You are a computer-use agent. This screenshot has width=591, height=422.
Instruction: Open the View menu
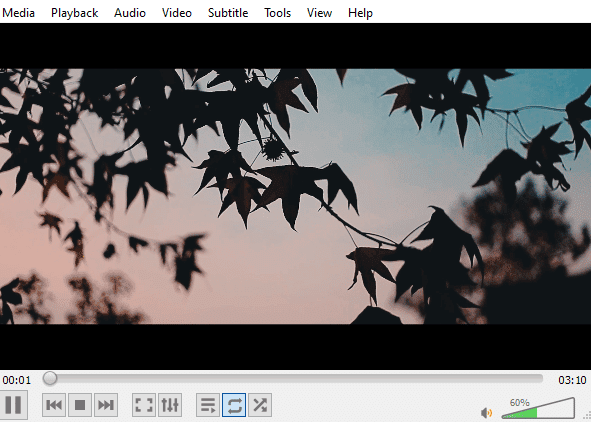tap(320, 13)
